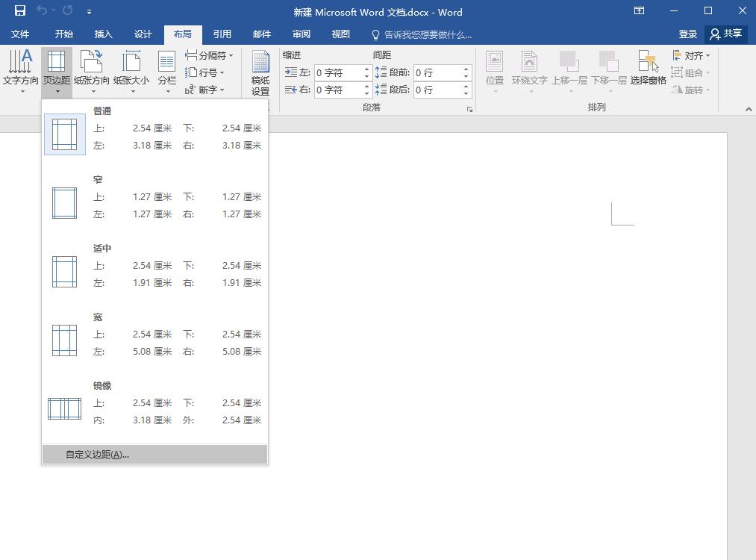Click the 段前 spacing before input field
The width and height of the screenshot is (756, 560).
click(x=437, y=72)
